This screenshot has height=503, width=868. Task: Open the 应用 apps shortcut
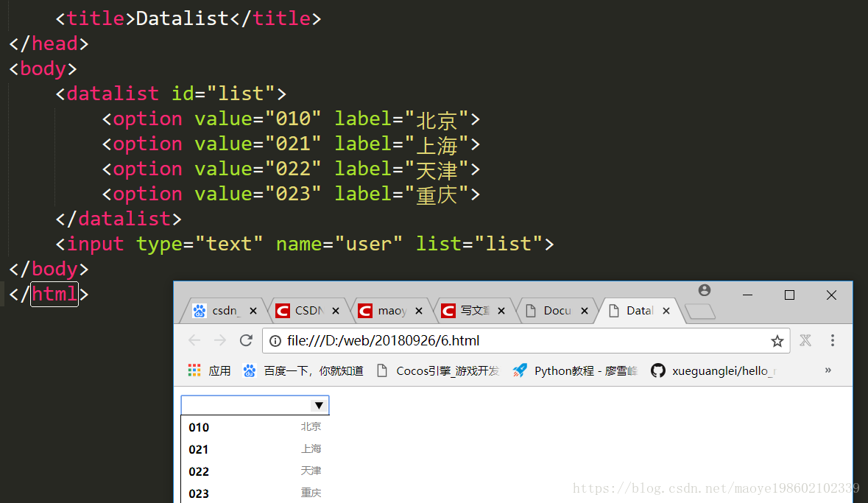coord(209,370)
